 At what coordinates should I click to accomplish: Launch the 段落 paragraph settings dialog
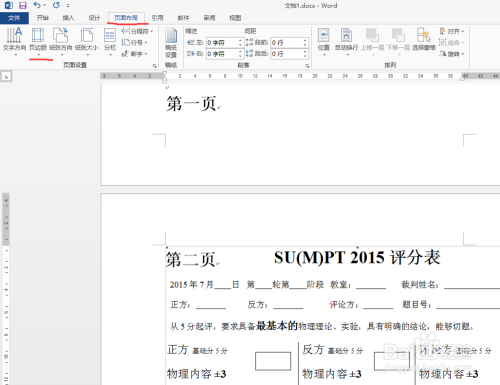pos(307,66)
